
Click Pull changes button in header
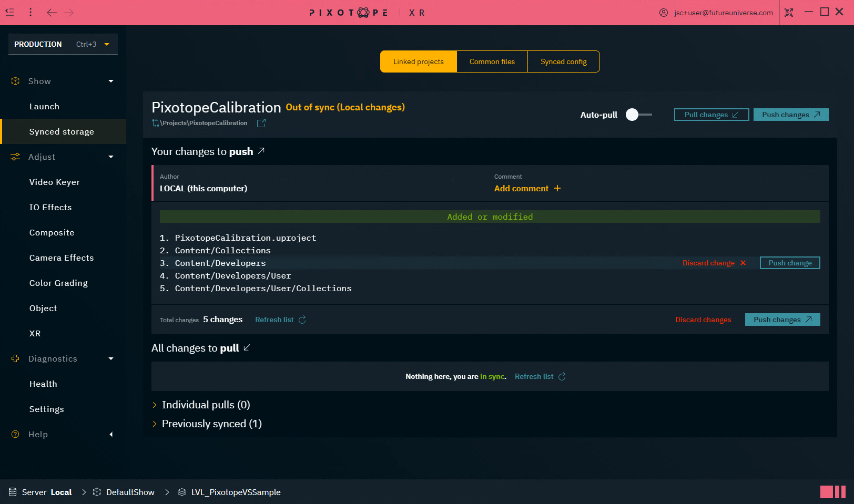[x=711, y=115]
